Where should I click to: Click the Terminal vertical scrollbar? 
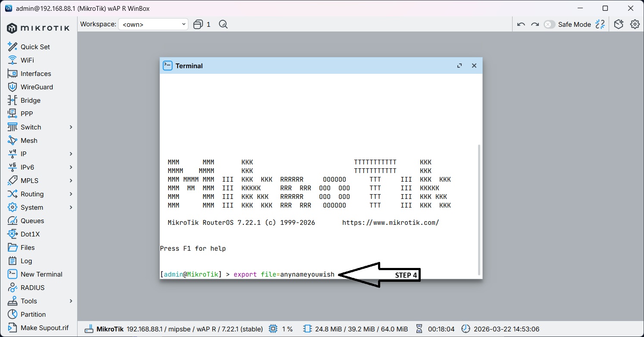pos(479,210)
